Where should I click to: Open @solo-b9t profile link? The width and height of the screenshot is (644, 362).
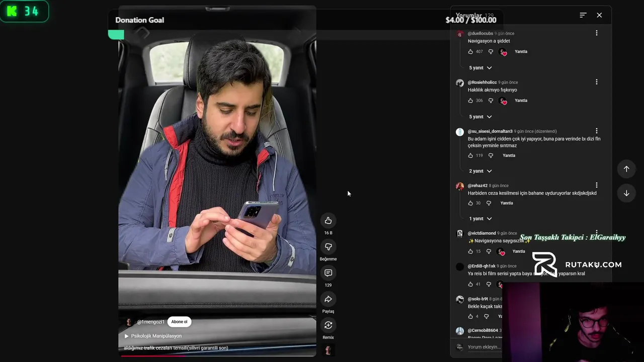[478, 299]
